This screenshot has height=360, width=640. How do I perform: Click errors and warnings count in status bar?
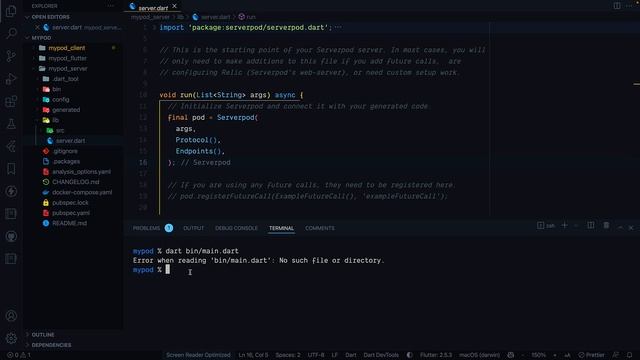coord(19,355)
